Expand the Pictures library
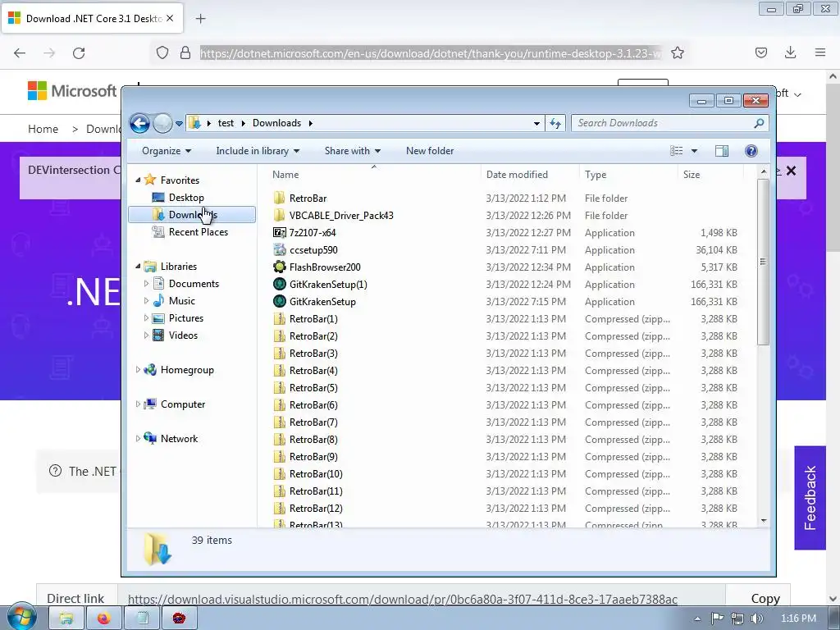 point(146,317)
